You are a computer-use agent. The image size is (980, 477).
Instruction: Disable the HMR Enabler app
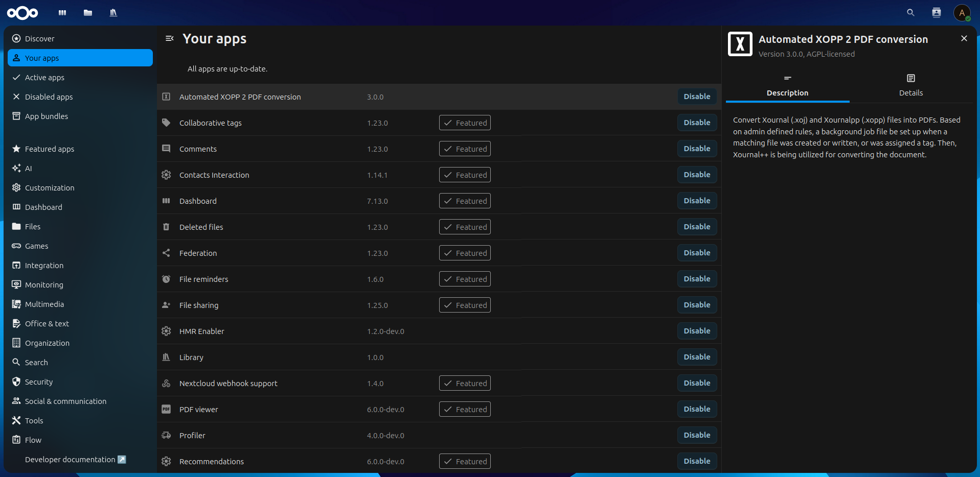point(697,331)
